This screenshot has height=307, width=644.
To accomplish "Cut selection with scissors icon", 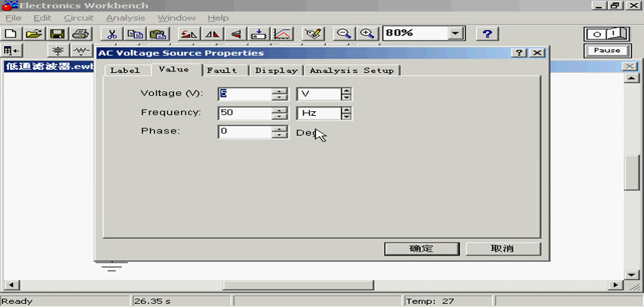I will (x=112, y=34).
